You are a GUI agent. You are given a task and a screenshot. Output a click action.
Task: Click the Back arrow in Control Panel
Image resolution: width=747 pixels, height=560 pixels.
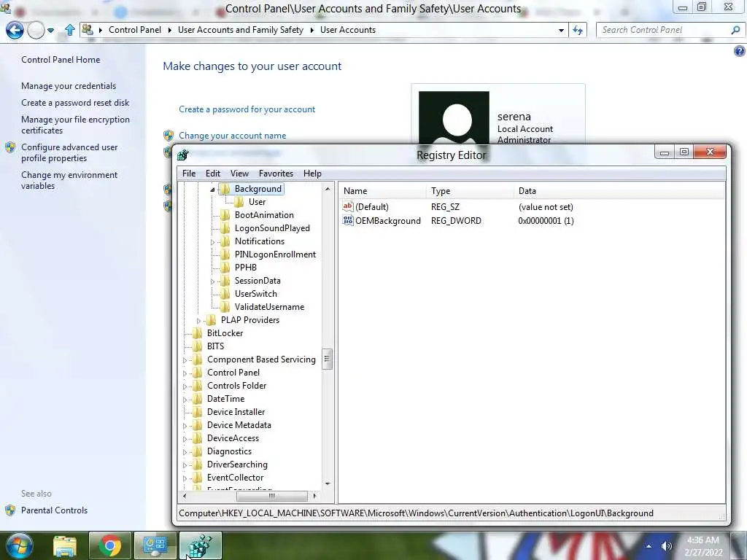tap(15, 30)
